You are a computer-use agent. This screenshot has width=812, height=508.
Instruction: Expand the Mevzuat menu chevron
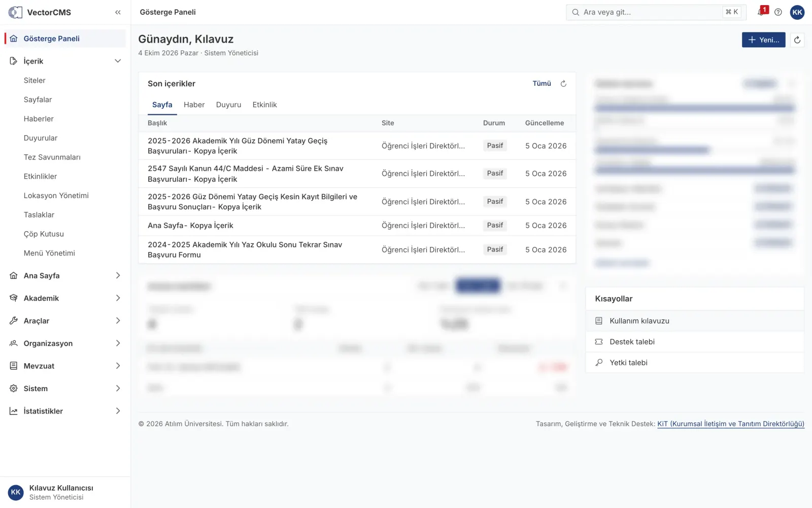pyautogui.click(x=118, y=366)
